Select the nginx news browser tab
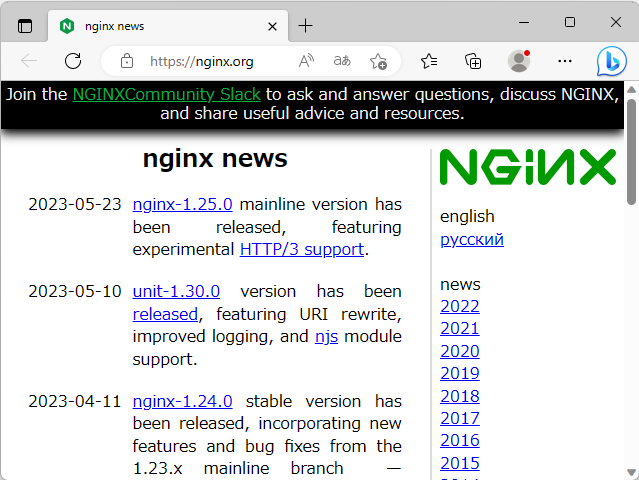This screenshot has width=639, height=480. 167,26
